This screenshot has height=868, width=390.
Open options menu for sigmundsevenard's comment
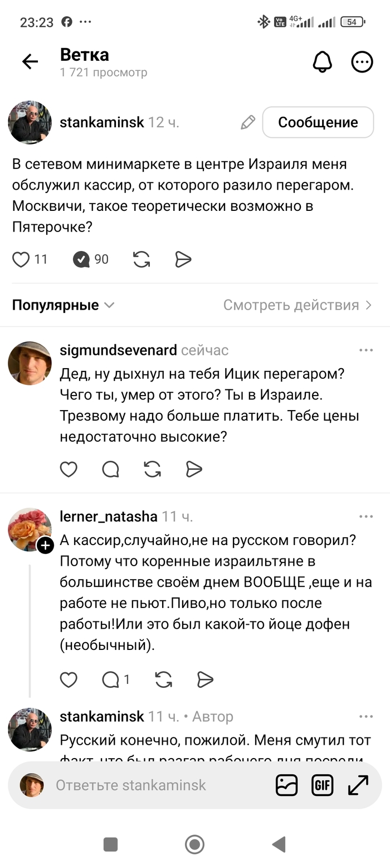[366, 350]
